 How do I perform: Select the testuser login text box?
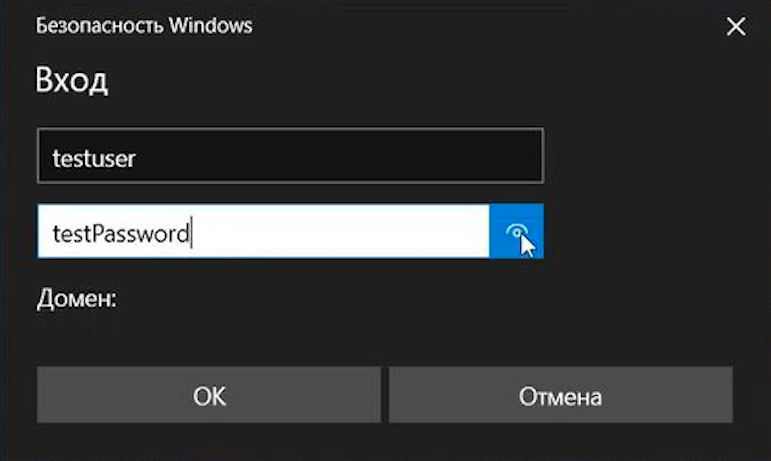(290, 156)
